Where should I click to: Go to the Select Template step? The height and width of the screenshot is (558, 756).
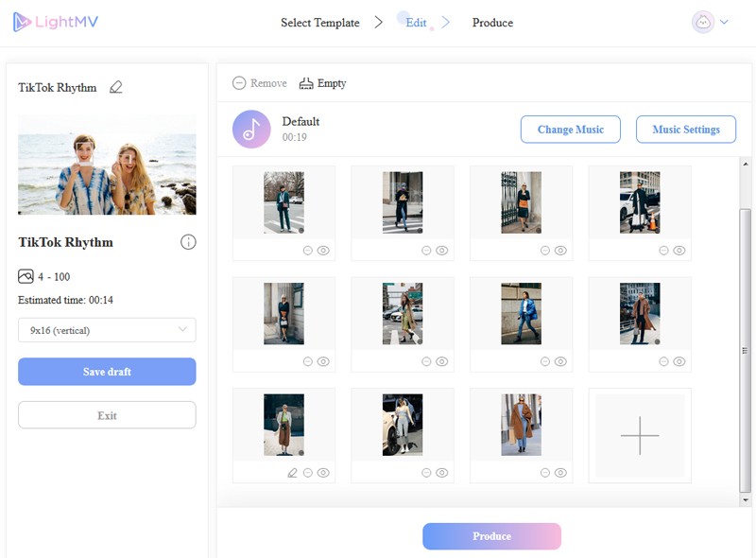coord(319,23)
